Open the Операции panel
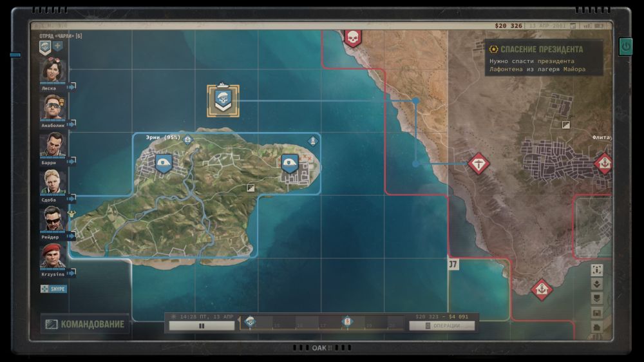Image resolution: width=644 pixels, height=362 pixels. click(x=441, y=326)
